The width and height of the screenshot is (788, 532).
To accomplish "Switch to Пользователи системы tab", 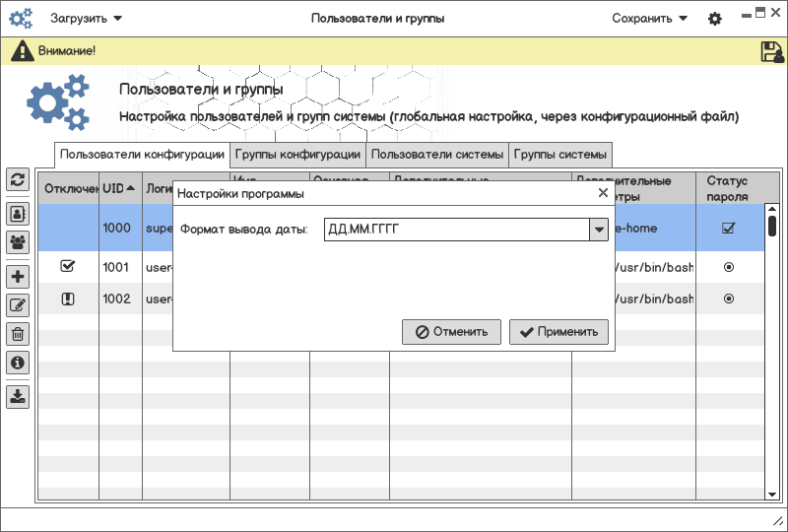I will pyautogui.click(x=437, y=155).
